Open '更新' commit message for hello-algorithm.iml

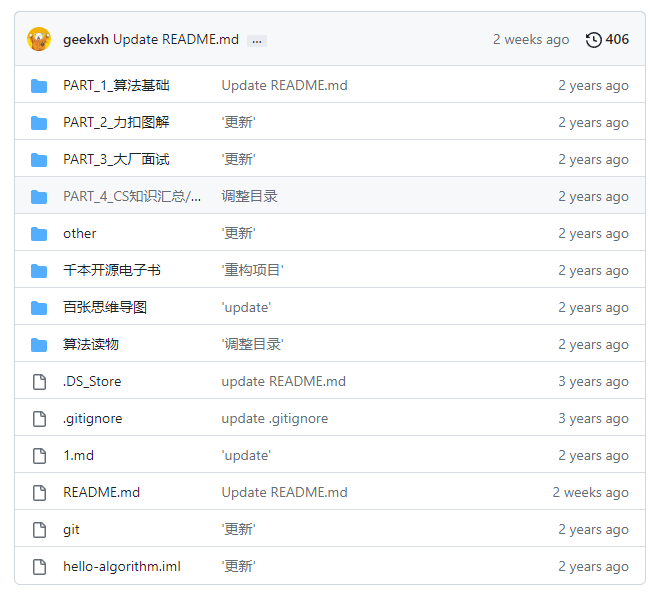tap(238, 567)
